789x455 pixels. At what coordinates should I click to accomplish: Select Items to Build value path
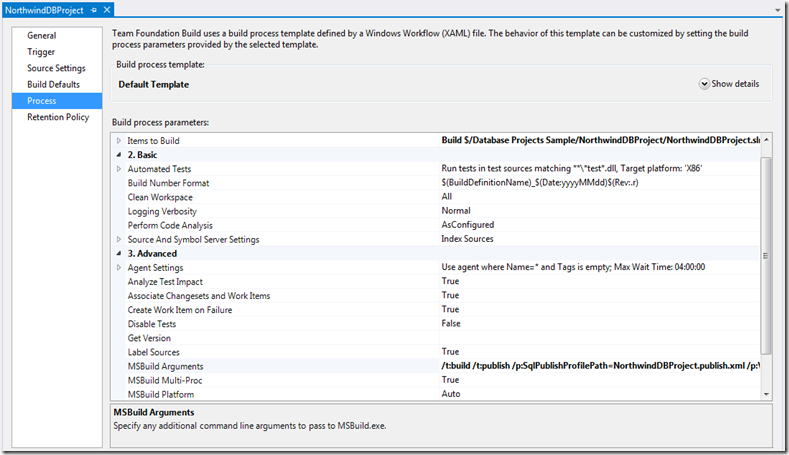[x=601, y=140]
